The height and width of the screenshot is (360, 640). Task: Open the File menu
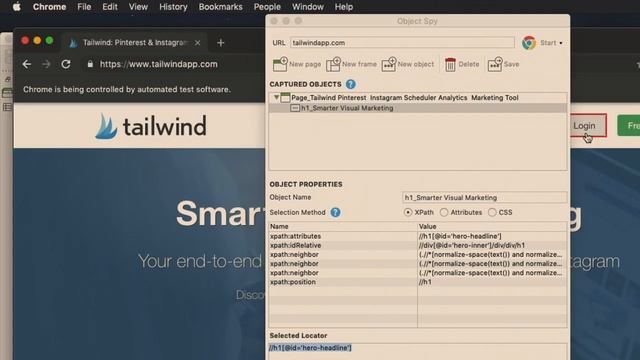(x=84, y=7)
